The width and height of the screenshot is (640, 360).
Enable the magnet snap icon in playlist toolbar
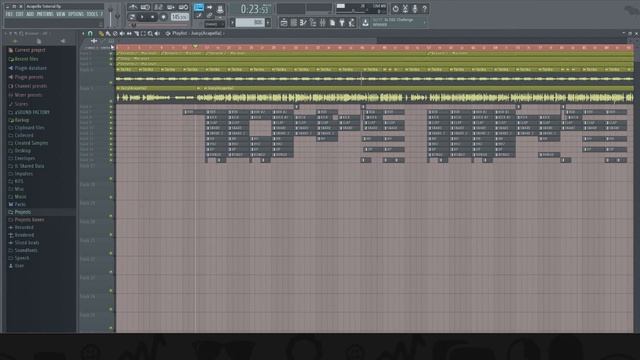tap(90, 33)
